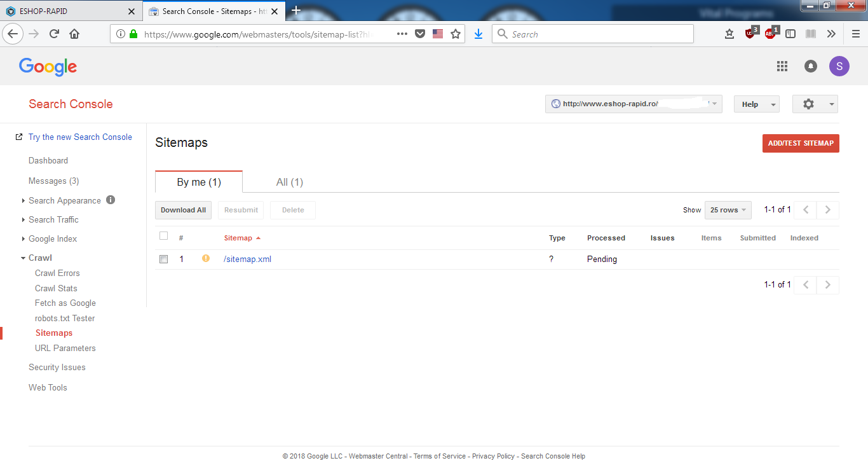Open the settings gear dropdown
Viewport: 868px width, 463px height.
coord(815,104)
